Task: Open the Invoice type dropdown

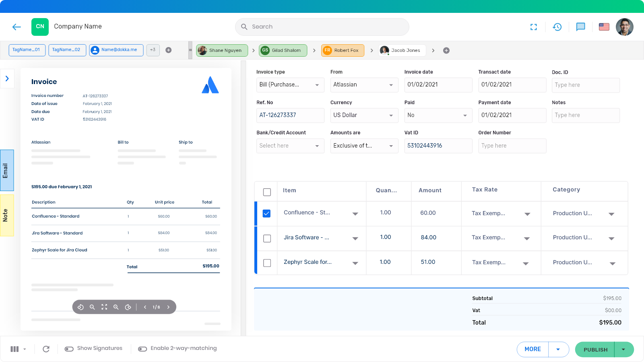Action: tap(290, 85)
